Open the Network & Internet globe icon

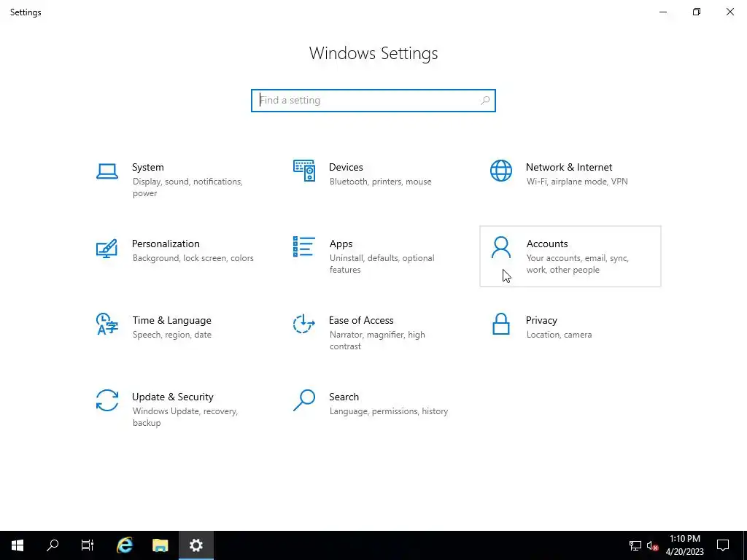click(x=501, y=171)
